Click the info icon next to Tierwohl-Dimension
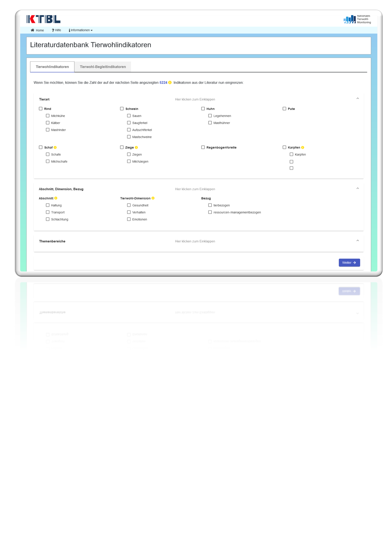This screenshot has width=392, height=545. point(153,198)
